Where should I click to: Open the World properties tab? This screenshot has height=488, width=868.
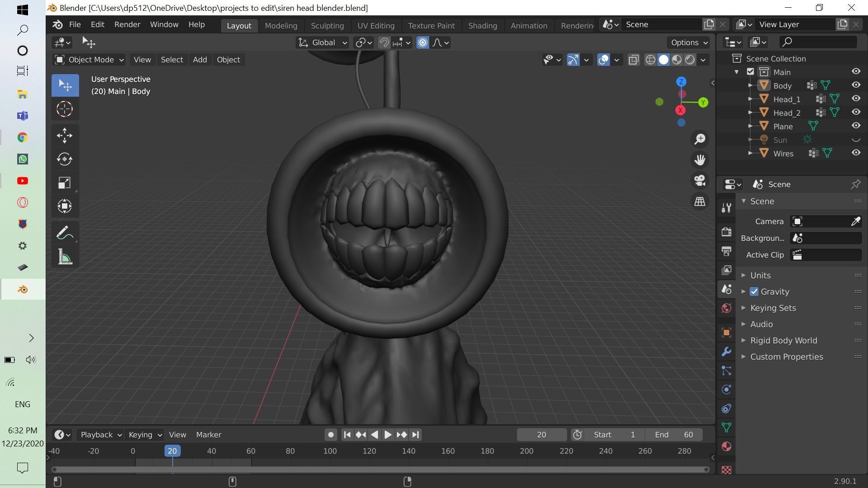point(726,308)
